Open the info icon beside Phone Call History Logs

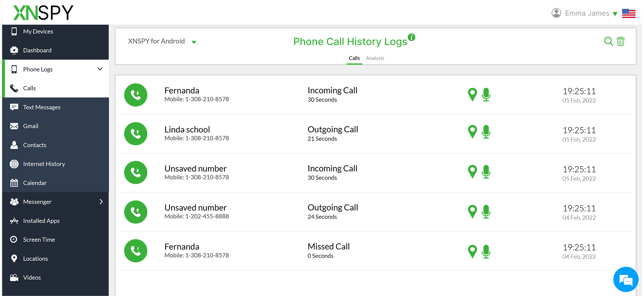pos(411,37)
